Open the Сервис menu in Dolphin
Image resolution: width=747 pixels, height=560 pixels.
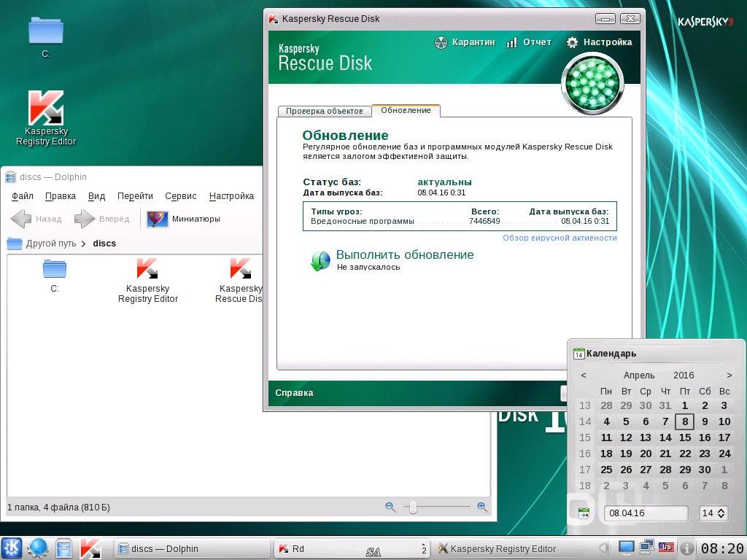click(x=181, y=196)
